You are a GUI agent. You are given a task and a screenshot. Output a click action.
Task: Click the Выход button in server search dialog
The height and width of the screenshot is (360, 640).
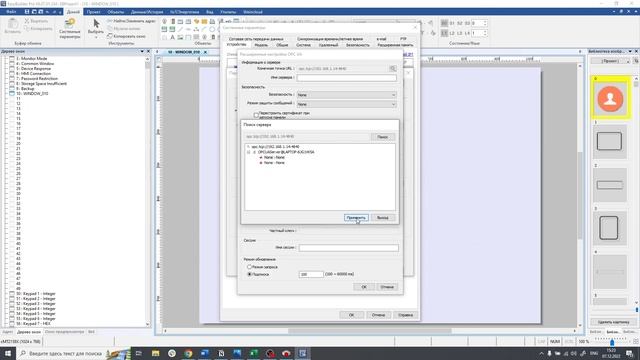pos(382,218)
